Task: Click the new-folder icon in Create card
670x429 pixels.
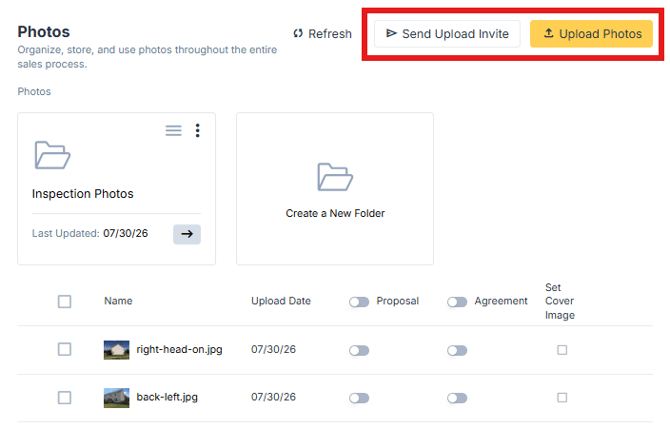Action: point(335,177)
